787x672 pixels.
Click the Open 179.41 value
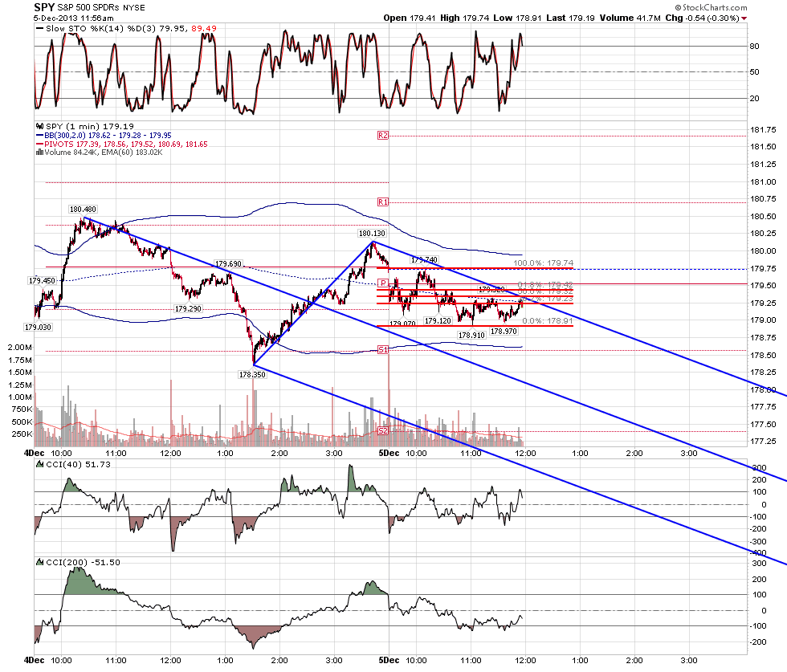[410, 18]
